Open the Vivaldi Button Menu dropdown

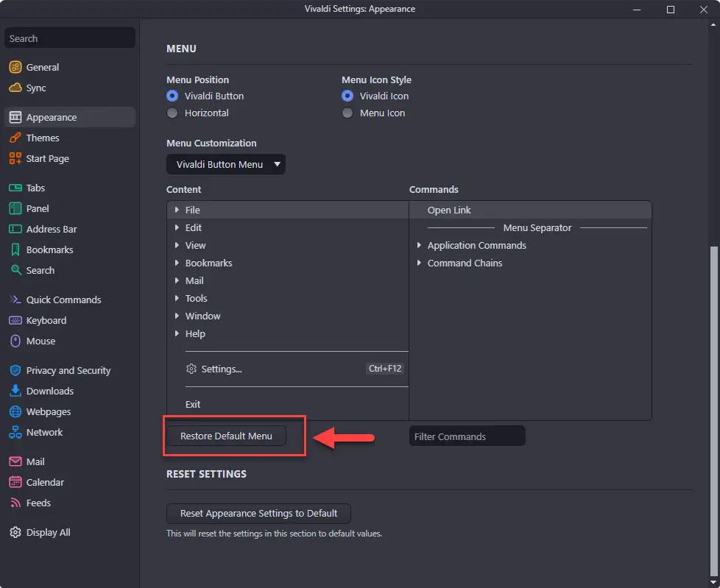point(226,164)
